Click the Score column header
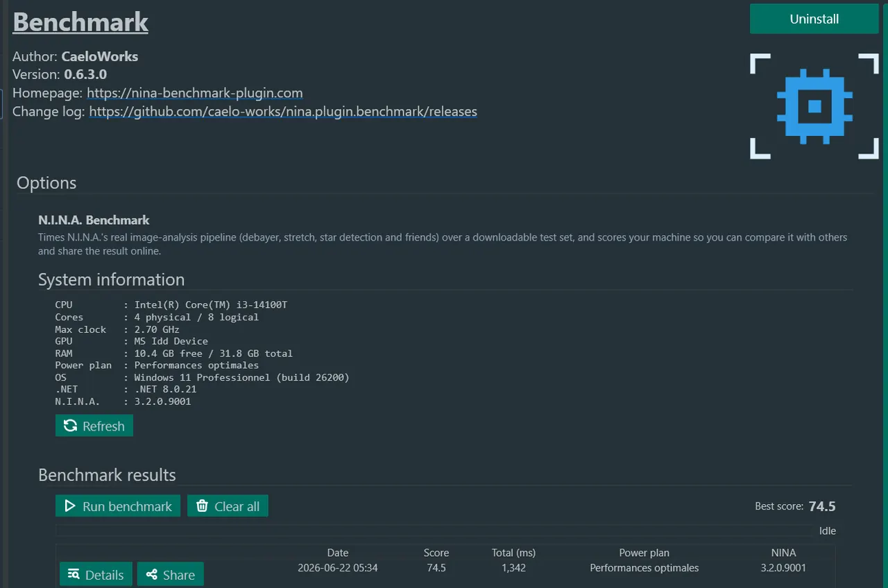Image resolution: width=888 pixels, height=588 pixels. point(436,553)
